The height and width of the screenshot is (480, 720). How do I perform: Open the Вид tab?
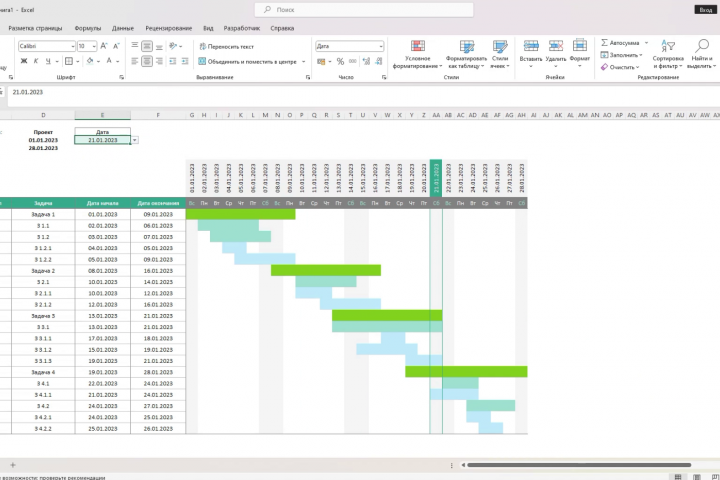tap(208, 28)
